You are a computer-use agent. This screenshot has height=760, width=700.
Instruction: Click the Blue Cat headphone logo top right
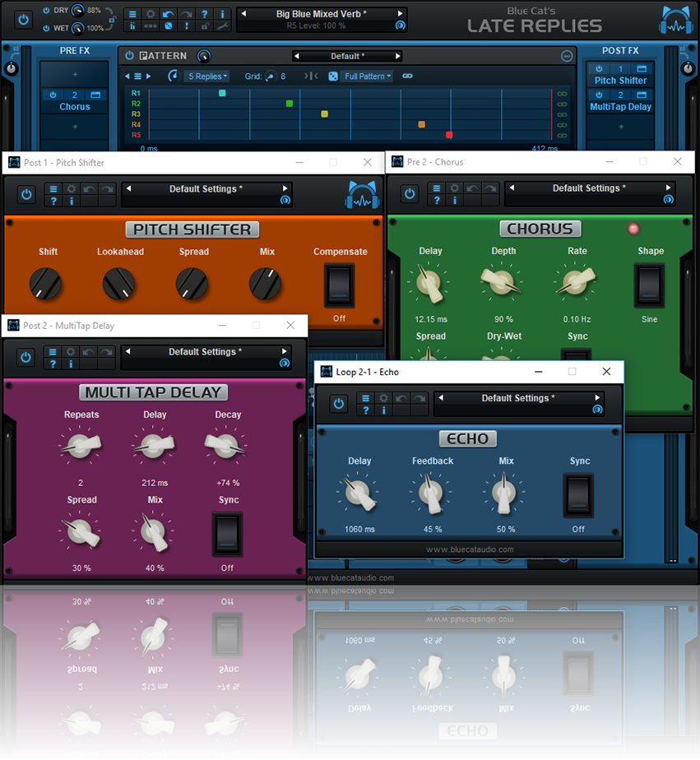click(675, 20)
